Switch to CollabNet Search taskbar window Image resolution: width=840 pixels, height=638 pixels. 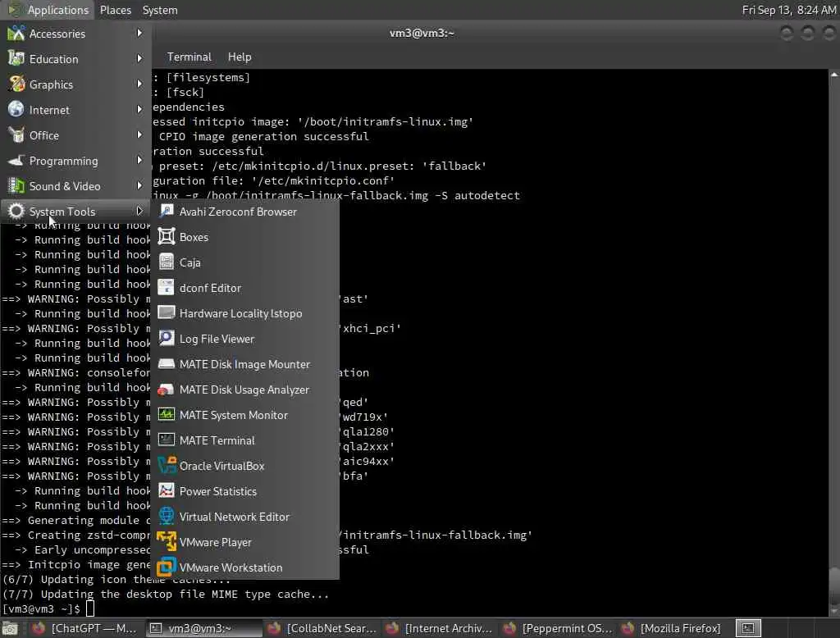click(x=322, y=628)
